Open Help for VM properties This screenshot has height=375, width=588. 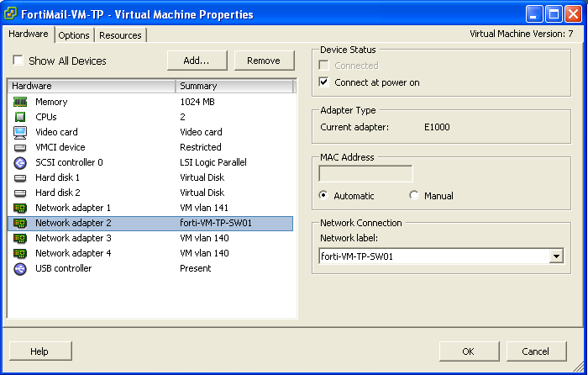tap(39, 351)
